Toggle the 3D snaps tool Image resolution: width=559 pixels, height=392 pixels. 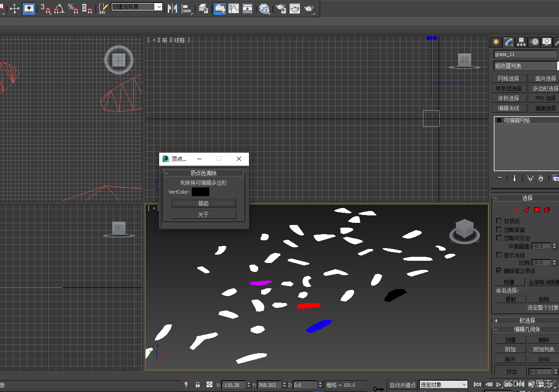[45, 8]
